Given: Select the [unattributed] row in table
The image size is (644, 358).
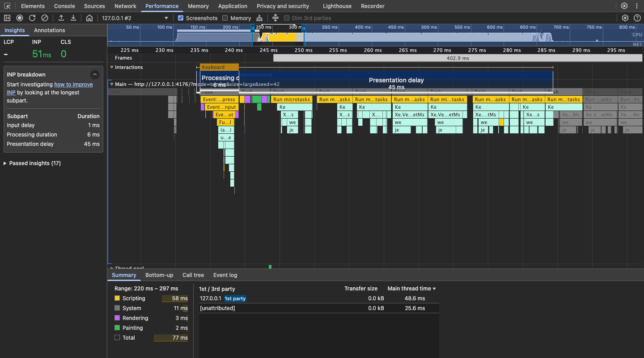Looking at the screenshot, I should coord(319,308).
